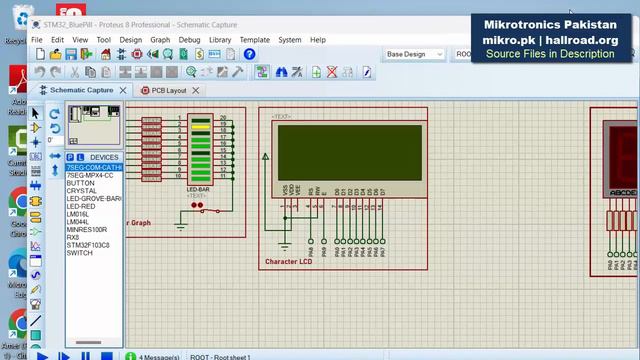Select the Probe Mode tool
The width and height of the screenshot is (640, 360).
tap(36, 289)
